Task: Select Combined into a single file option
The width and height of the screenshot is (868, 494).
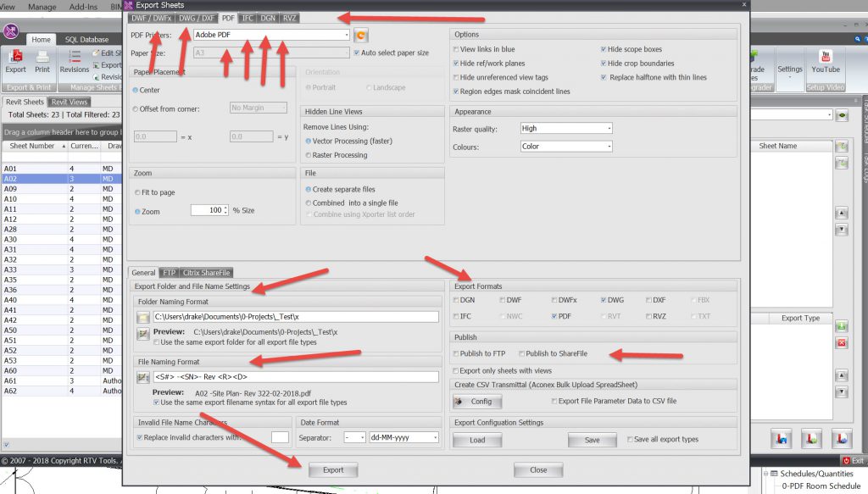Action: pyautogui.click(x=309, y=203)
